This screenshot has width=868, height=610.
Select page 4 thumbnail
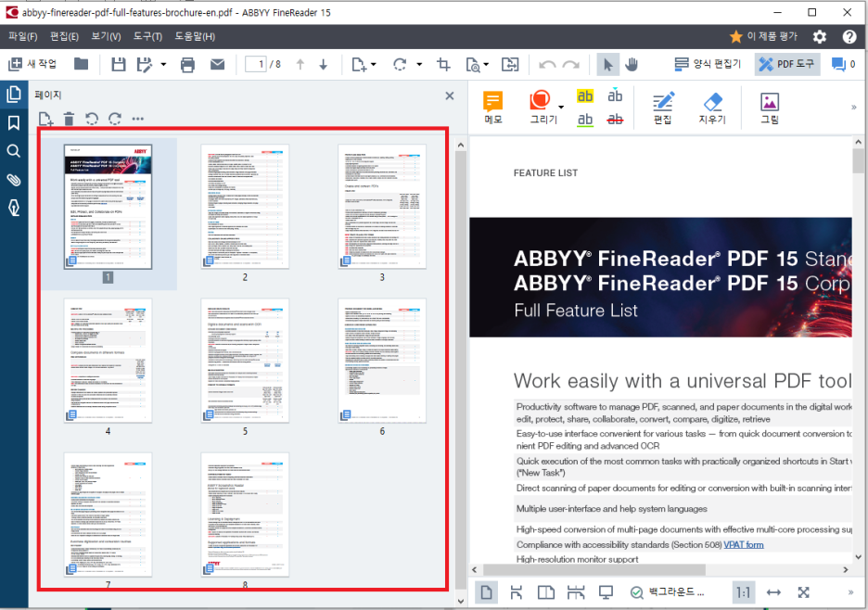click(108, 361)
